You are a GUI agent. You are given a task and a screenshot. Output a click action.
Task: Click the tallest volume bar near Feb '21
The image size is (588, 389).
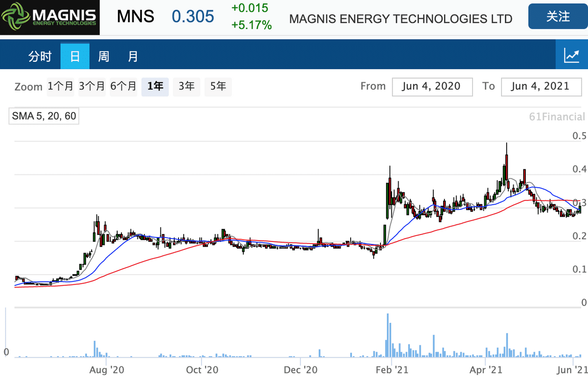pyautogui.click(x=388, y=335)
